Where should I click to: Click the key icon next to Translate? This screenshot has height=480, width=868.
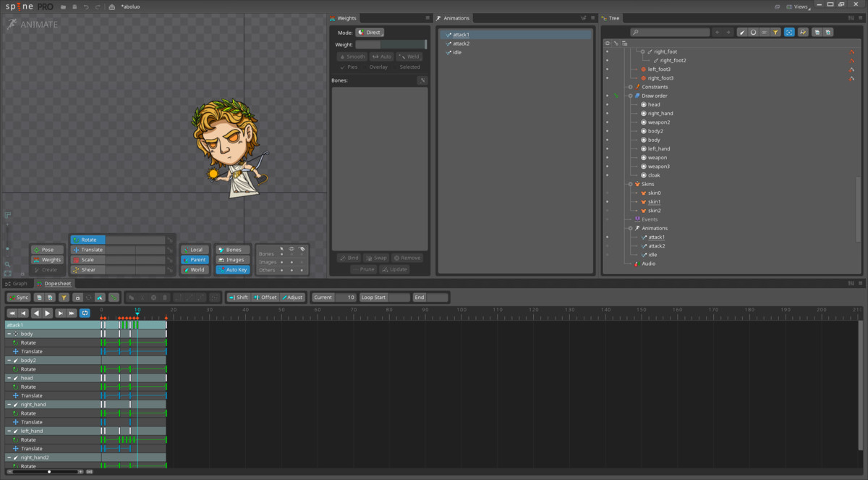pos(170,250)
